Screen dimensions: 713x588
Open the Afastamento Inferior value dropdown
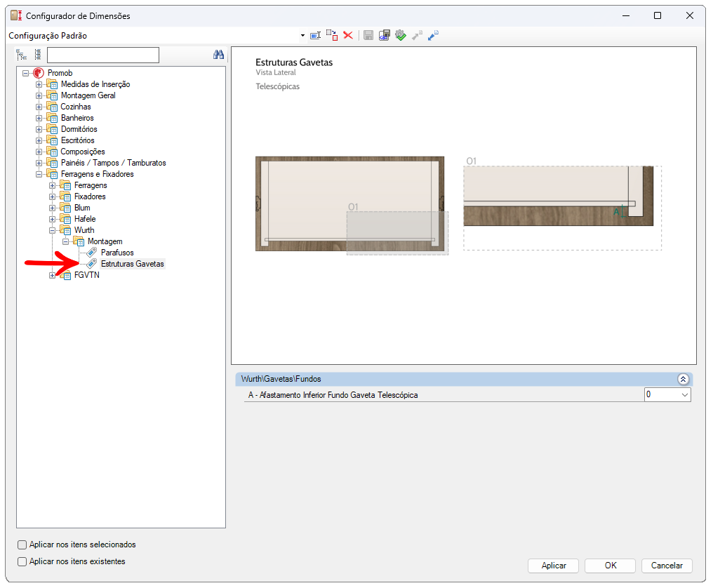click(x=685, y=395)
